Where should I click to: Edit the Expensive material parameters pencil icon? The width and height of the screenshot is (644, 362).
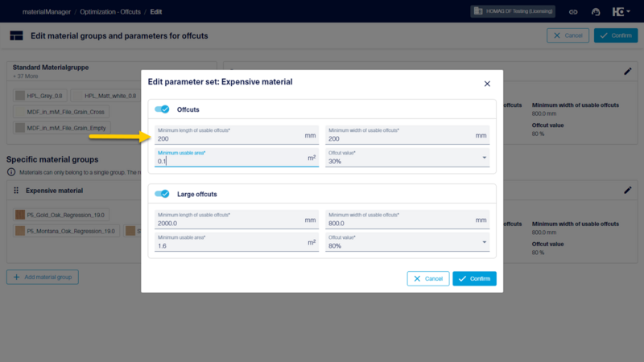point(628,190)
